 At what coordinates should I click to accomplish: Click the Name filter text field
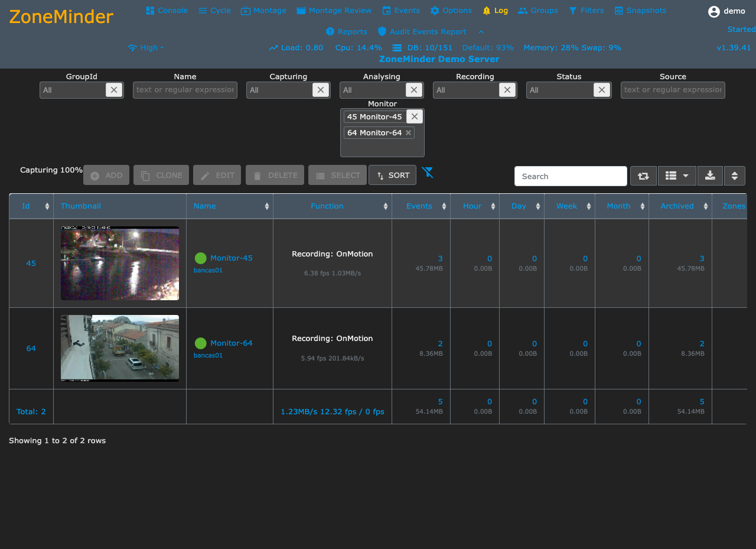[x=185, y=90]
